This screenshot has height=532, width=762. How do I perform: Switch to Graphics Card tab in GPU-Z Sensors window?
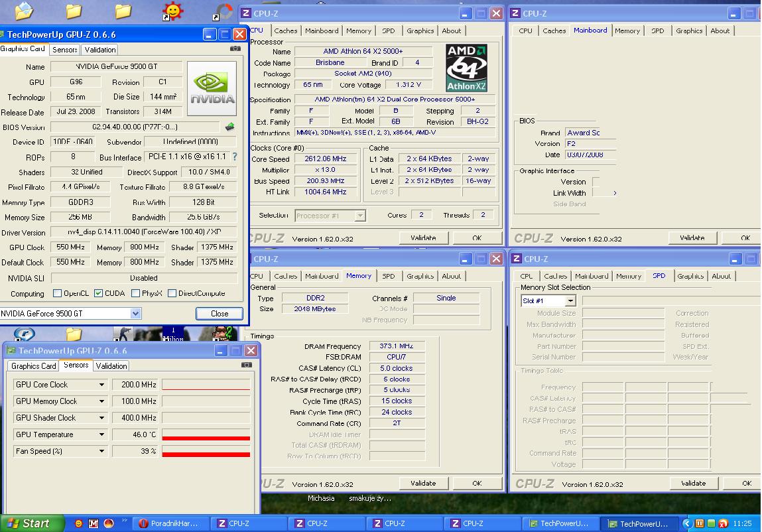click(x=34, y=366)
